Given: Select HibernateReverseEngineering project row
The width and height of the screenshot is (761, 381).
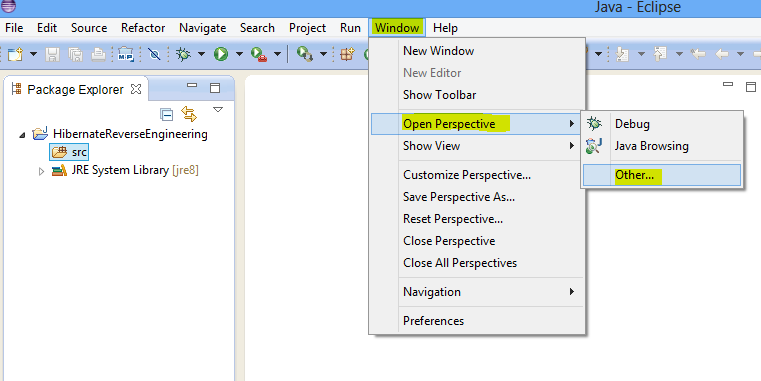Looking at the screenshot, I should [x=120, y=134].
